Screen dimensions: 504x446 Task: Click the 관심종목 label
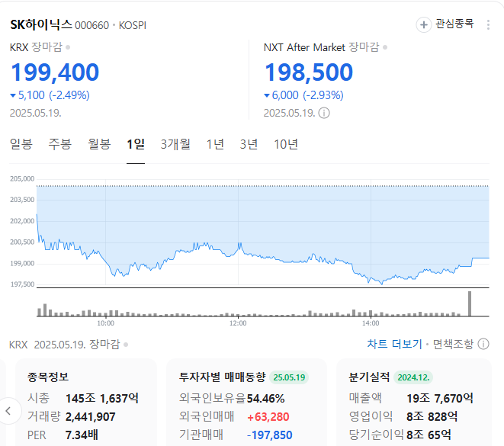[x=454, y=24]
